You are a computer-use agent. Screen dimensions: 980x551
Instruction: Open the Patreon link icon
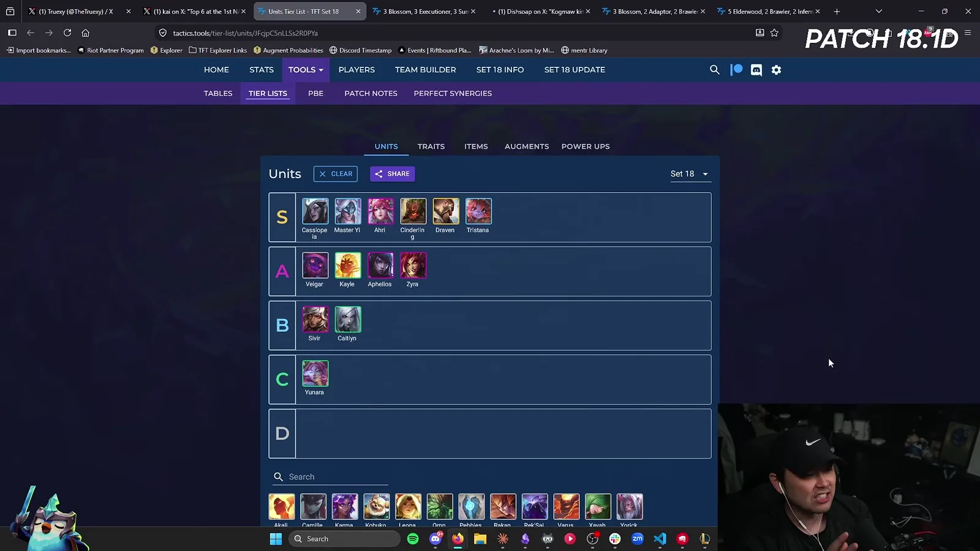pos(736,70)
